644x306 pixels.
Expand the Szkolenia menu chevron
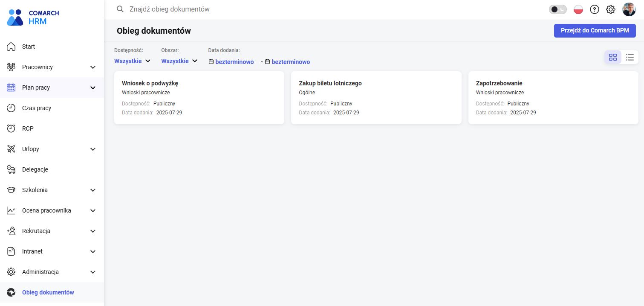pos(93,190)
